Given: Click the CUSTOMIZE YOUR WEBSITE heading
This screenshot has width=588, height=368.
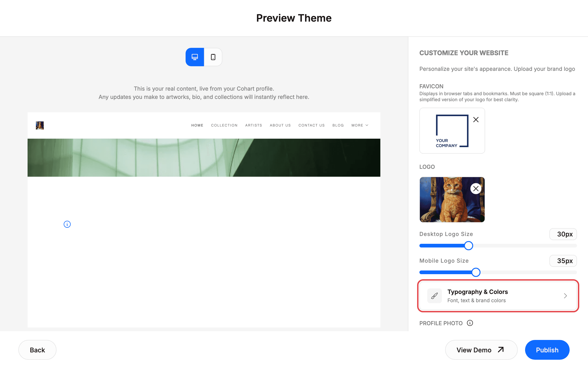Looking at the screenshot, I should coord(464,53).
